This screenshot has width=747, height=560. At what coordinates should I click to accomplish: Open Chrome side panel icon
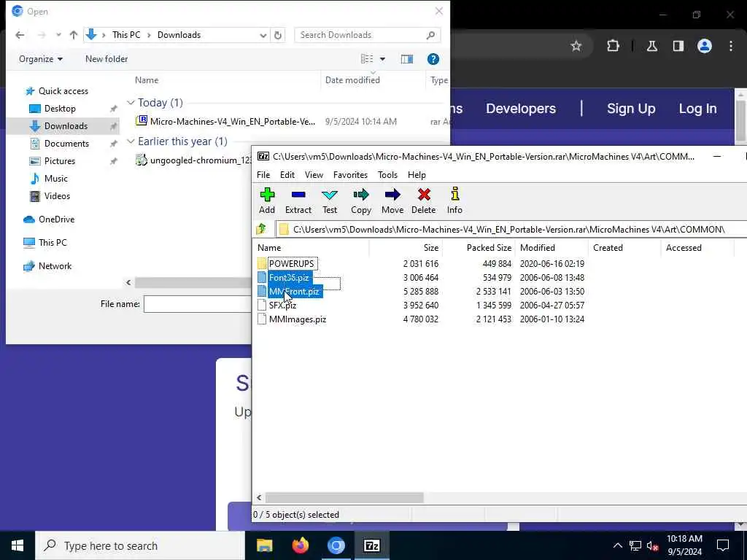[x=678, y=46]
